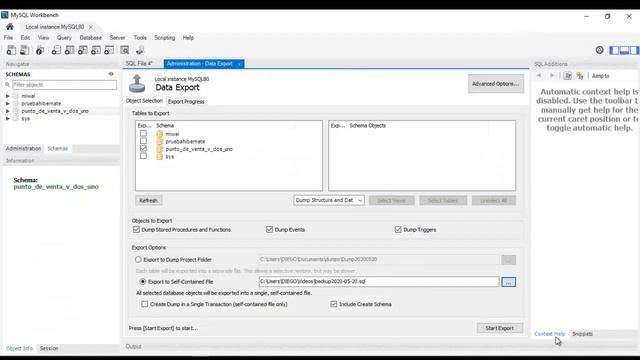The width and height of the screenshot is (640, 360).
Task: Check the pruebahibernate schema export checkbox
Action: (143, 141)
